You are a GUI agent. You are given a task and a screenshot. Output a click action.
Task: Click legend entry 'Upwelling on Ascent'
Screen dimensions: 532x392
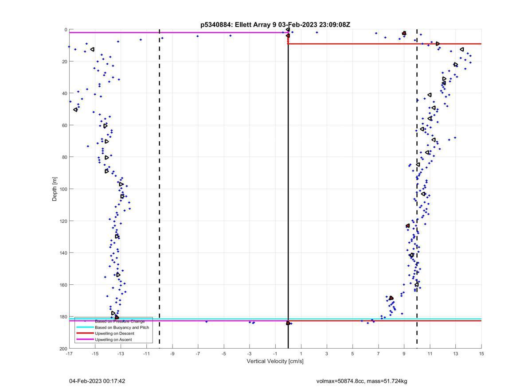coord(113,340)
